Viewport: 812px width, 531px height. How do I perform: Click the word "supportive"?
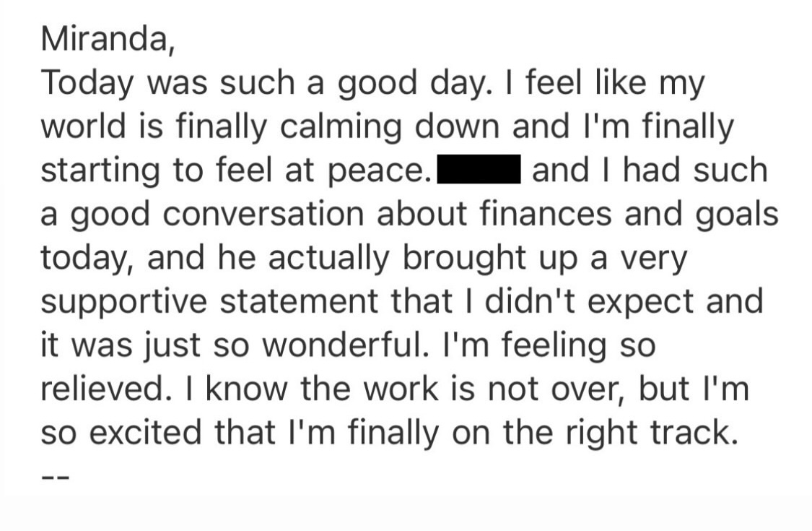(125, 302)
